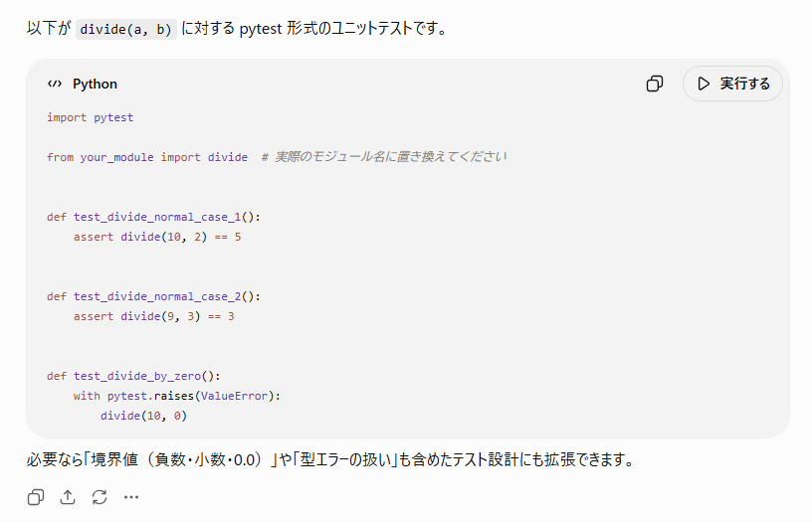The width and height of the screenshot is (812, 522).
Task: Click the test_divide_normal_case_1 function definition
Action: point(154,217)
